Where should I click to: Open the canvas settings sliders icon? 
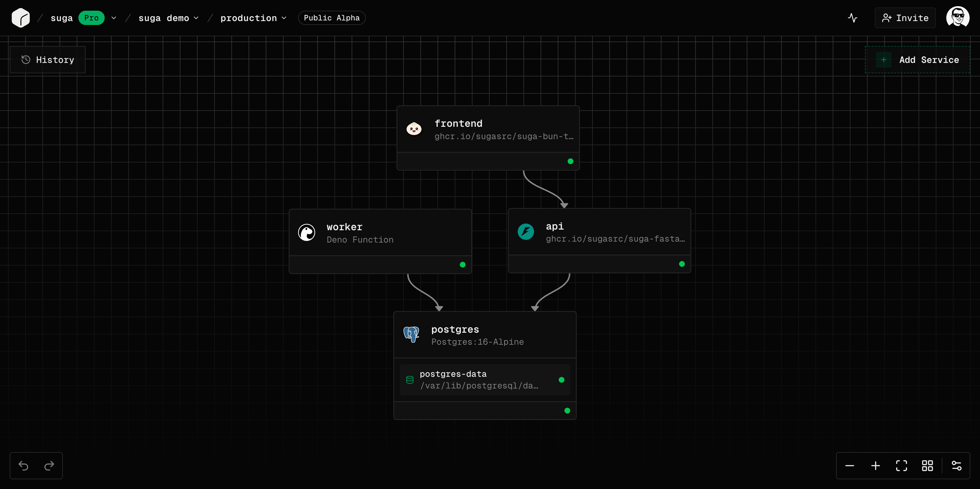tap(956, 465)
